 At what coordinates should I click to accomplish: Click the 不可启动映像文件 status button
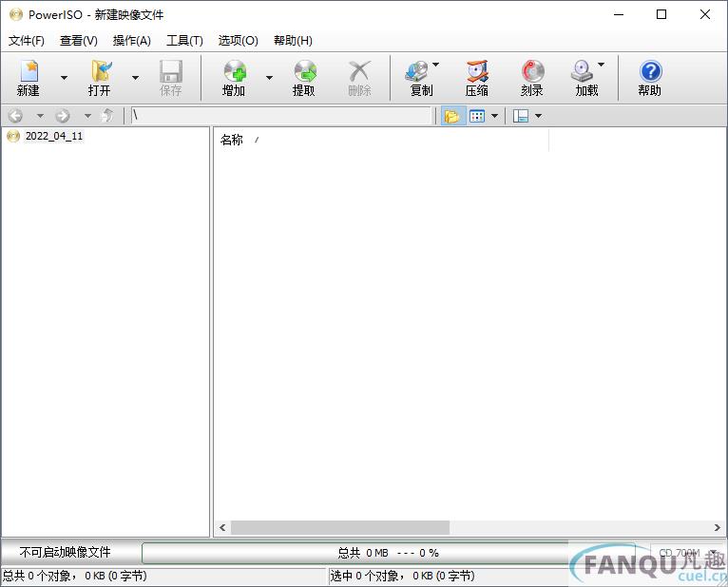(66, 552)
